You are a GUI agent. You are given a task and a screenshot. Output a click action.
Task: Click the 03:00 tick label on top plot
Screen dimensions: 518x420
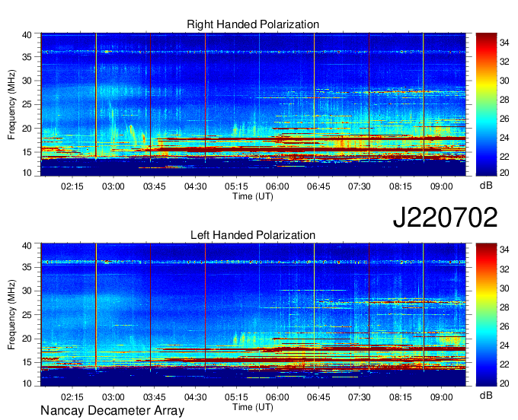click(114, 186)
